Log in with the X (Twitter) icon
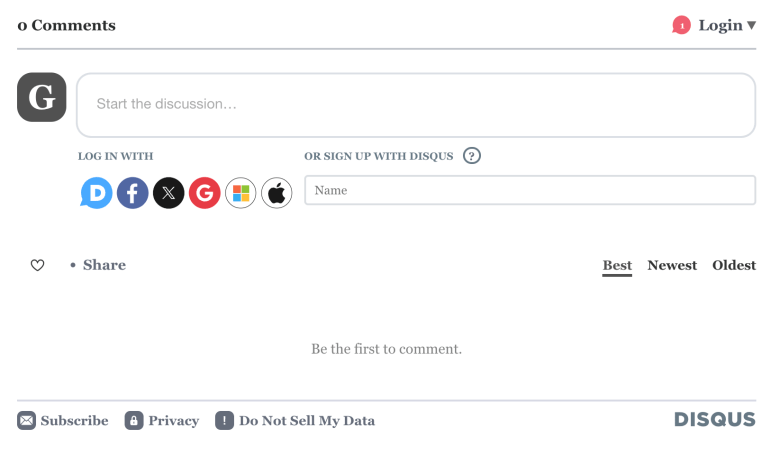780x456 pixels. point(169,193)
